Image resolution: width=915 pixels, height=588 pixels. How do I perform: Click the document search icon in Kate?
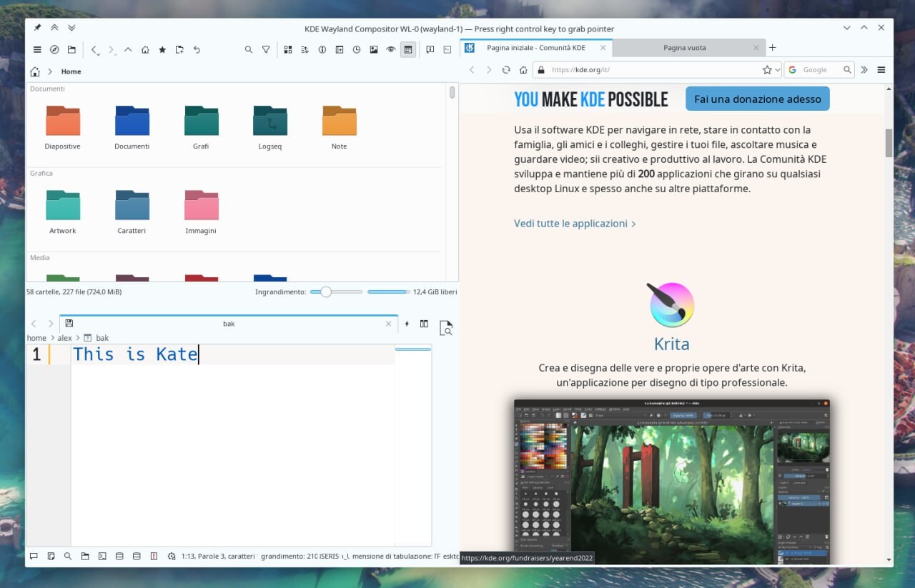[445, 328]
